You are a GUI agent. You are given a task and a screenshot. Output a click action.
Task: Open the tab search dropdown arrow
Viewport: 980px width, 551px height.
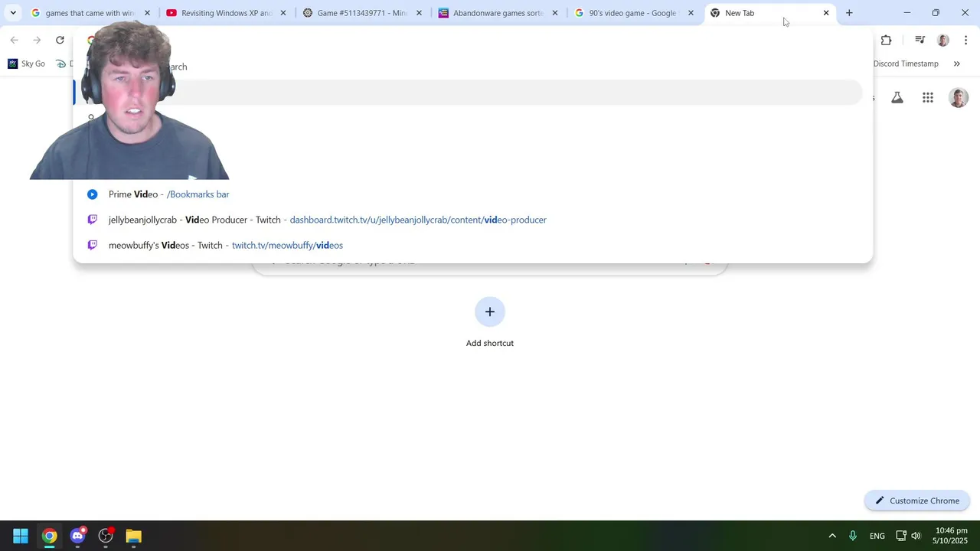pyautogui.click(x=13, y=13)
